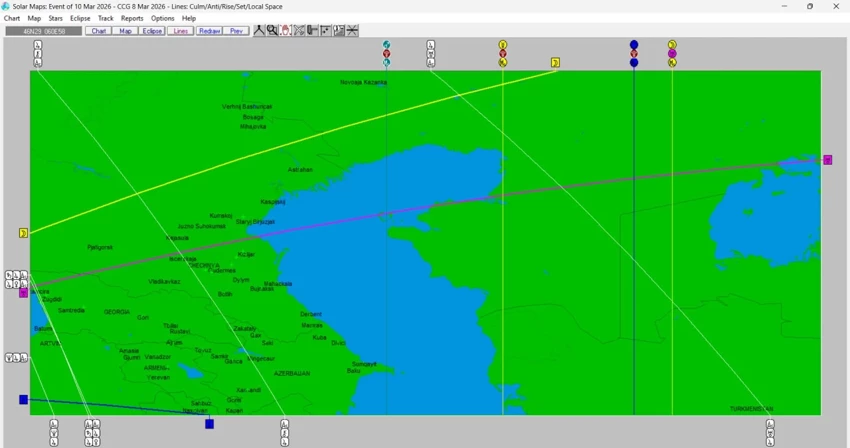Click the topmost blue circle marker above map

[x=634, y=44]
